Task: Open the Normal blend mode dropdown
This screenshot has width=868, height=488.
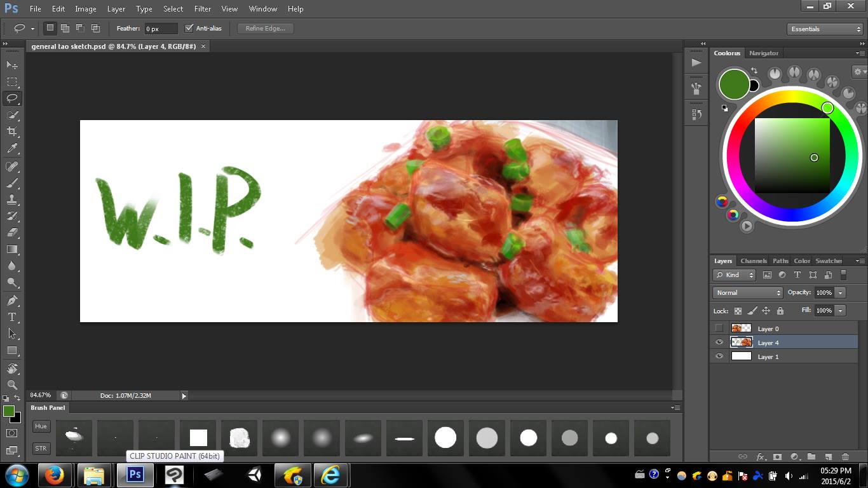Action: click(x=748, y=293)
